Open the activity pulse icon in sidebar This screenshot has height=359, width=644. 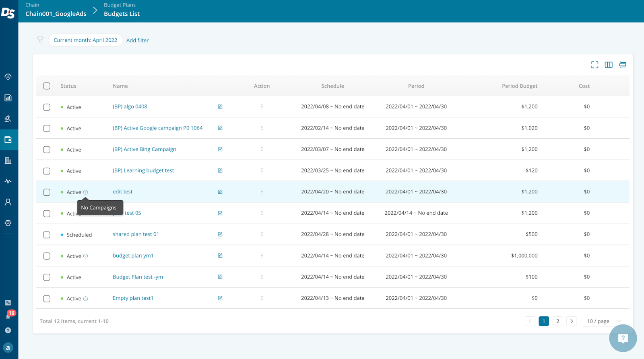[x=8, y=181]
